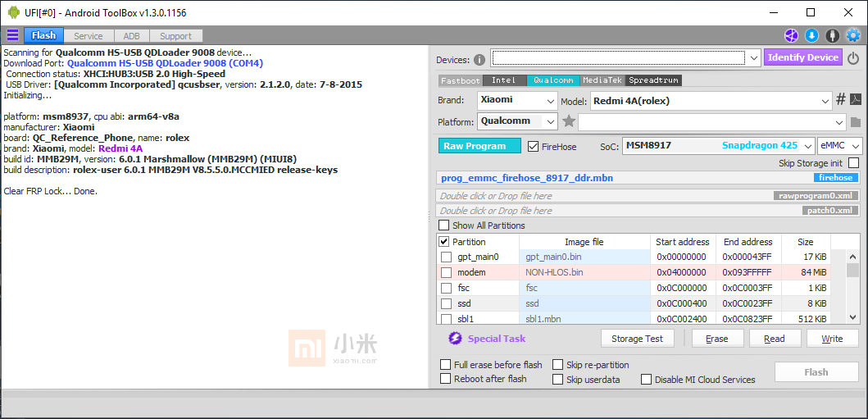This screenshot has width=868, height=419.
Task: Click the Devices info icon
Action: click(479, 60)
